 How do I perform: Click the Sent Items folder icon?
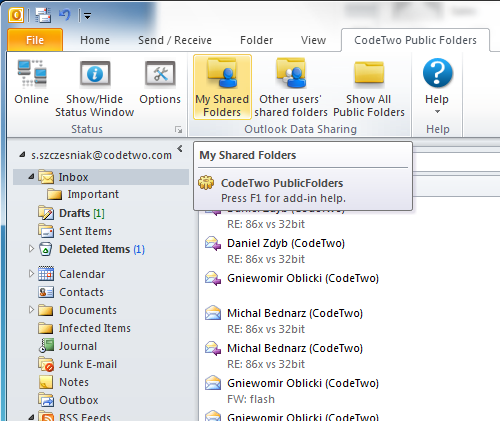click(46, 231)
